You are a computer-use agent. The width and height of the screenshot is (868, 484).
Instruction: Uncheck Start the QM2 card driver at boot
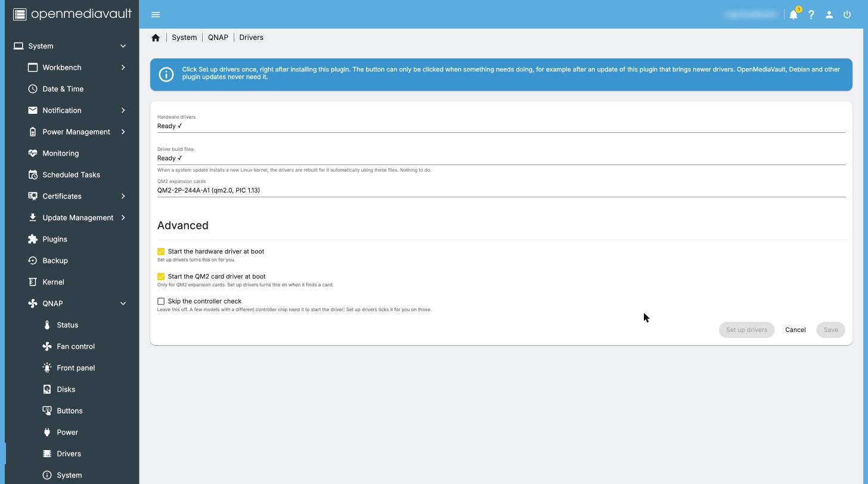[x=161, y=277]
